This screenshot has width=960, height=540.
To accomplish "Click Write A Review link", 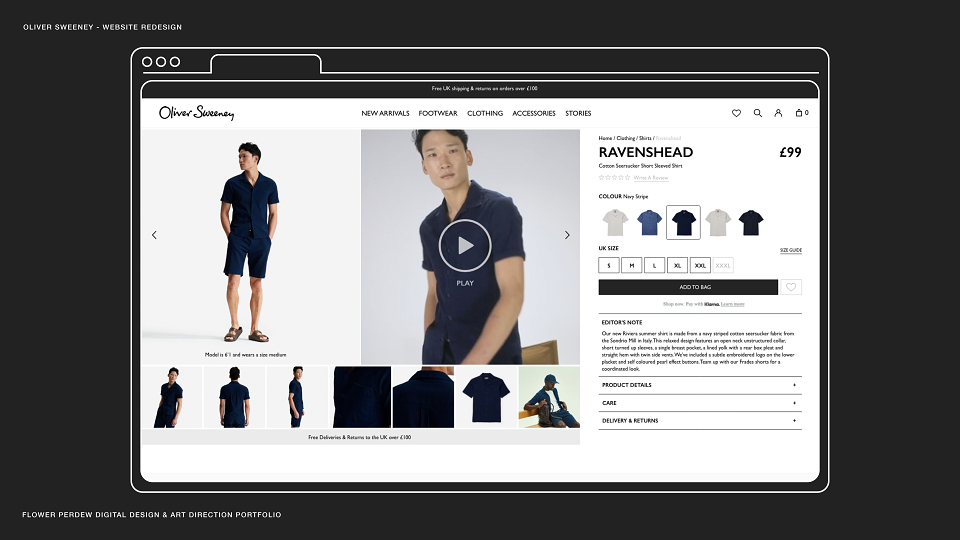I will coord(651,178).
